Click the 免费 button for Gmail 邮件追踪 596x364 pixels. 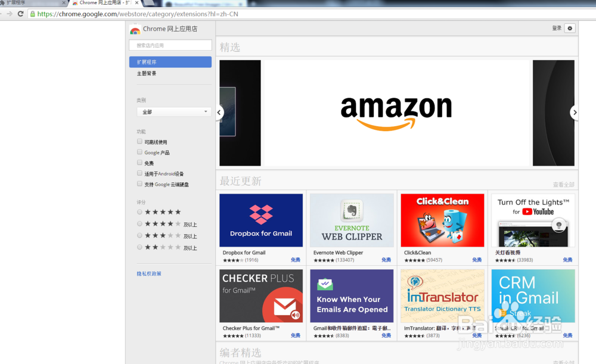tap(386, 335)
